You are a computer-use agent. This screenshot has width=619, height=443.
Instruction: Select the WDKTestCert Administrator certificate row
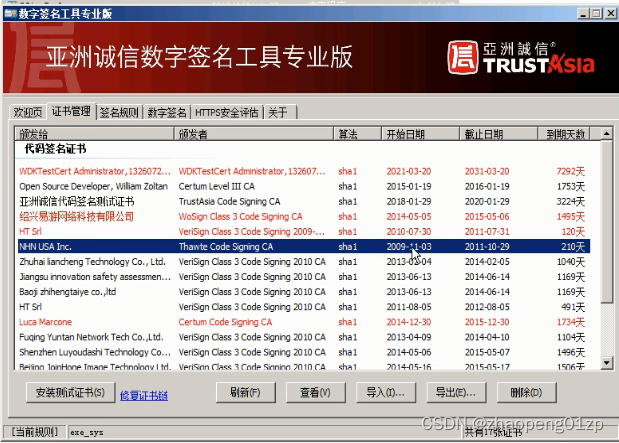click(x=302, y=171)
